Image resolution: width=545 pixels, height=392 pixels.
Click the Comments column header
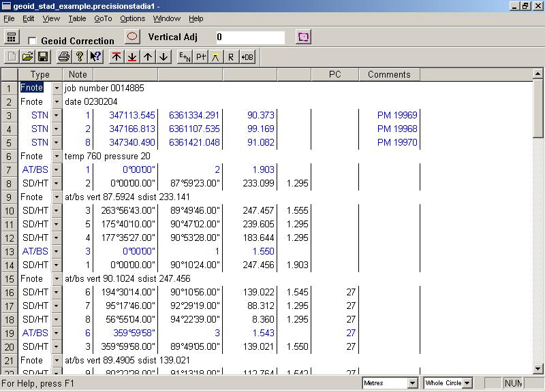coord(389,75)
